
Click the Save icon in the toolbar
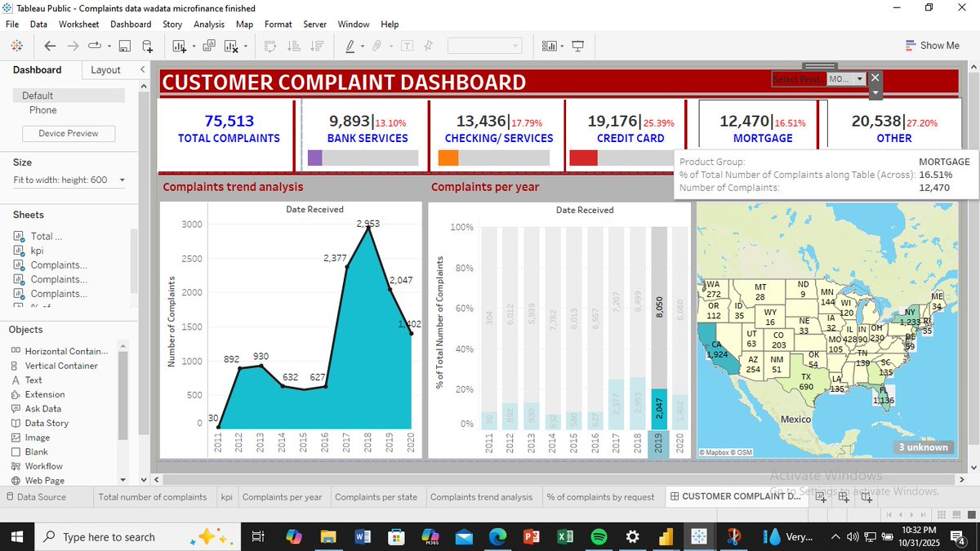pos(124,46)
